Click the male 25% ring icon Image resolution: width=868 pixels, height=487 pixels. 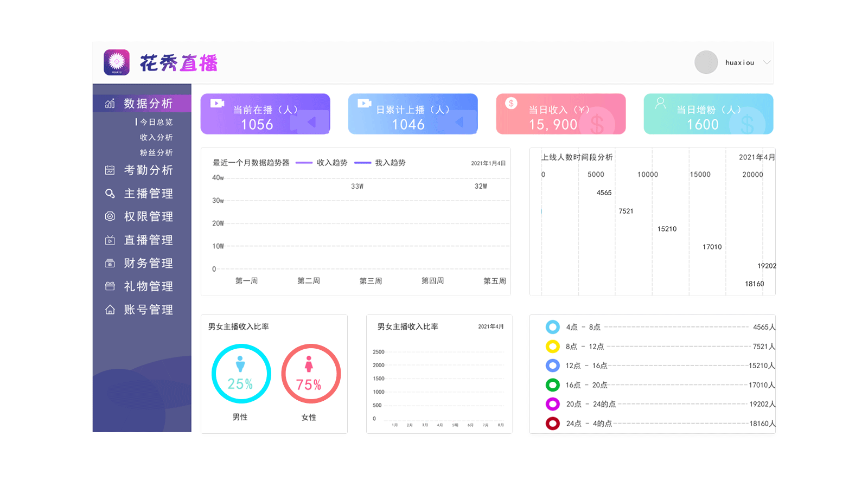tap(241, 374)
